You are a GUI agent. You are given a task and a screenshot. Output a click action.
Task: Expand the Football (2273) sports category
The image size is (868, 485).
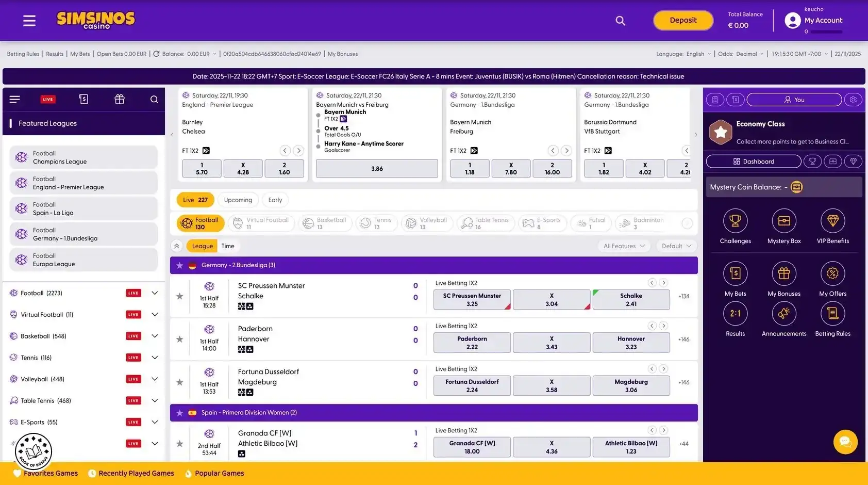[155, 293]
